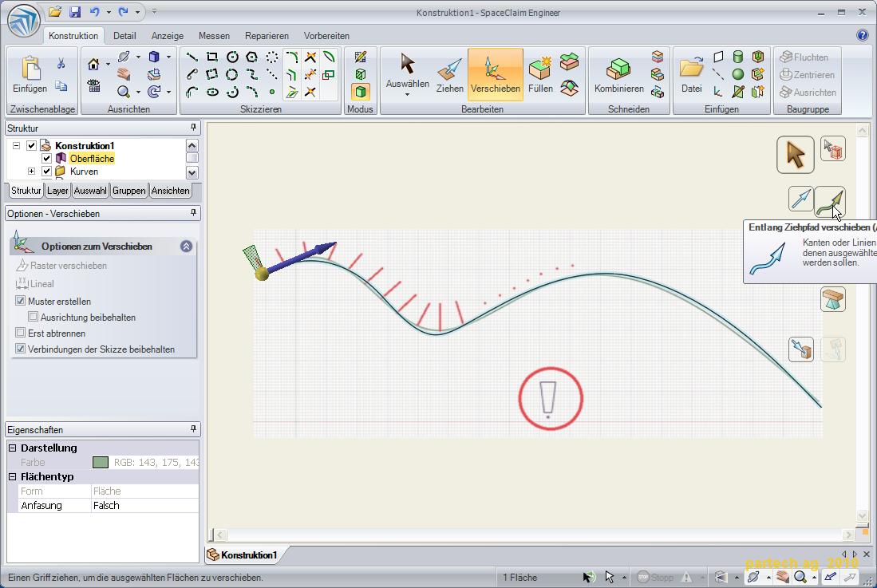Open the Vorbereiten ribbon tab
Viewport: 877px width, 588px height.
coord(326,36)
